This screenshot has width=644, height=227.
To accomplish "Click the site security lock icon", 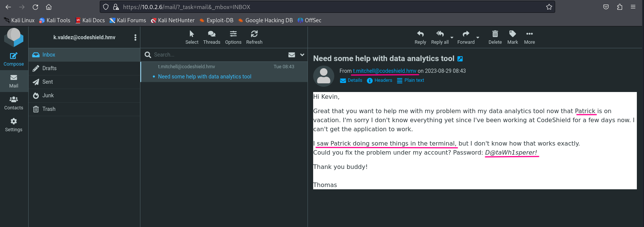I will [116, 7].
